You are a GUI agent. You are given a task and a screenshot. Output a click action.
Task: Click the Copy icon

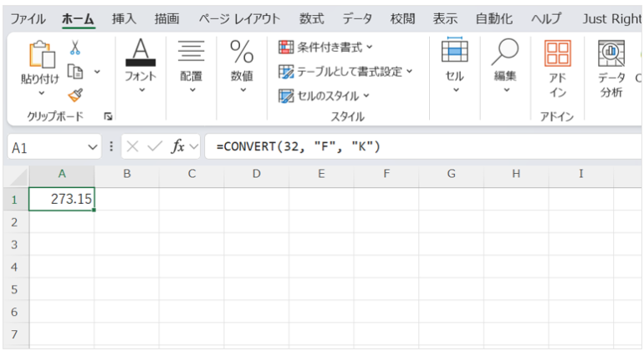pyautogui.click(x=75, y=71)
